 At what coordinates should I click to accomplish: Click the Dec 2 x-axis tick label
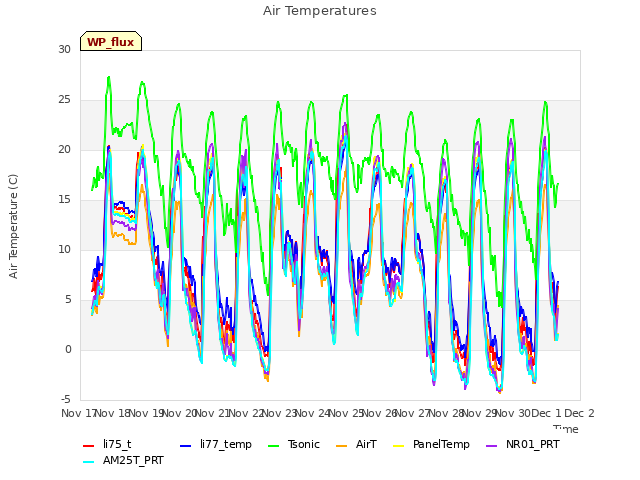click(579, 413)
